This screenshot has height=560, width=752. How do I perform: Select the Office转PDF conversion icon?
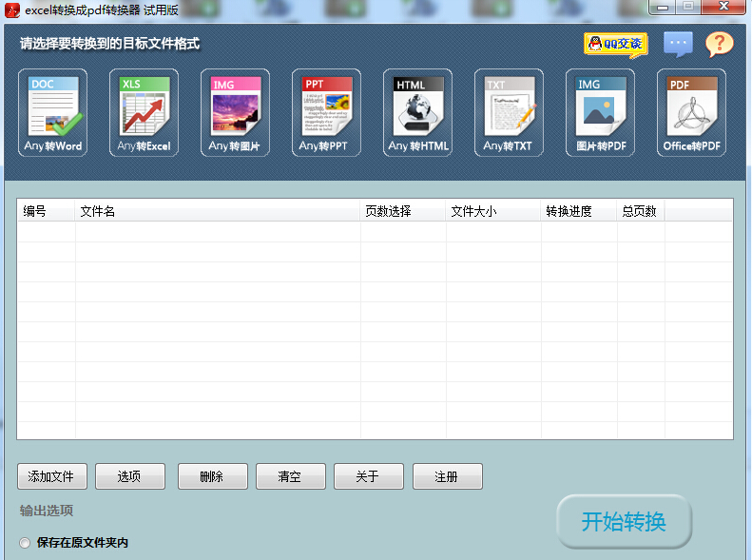[x=691, y=113]
